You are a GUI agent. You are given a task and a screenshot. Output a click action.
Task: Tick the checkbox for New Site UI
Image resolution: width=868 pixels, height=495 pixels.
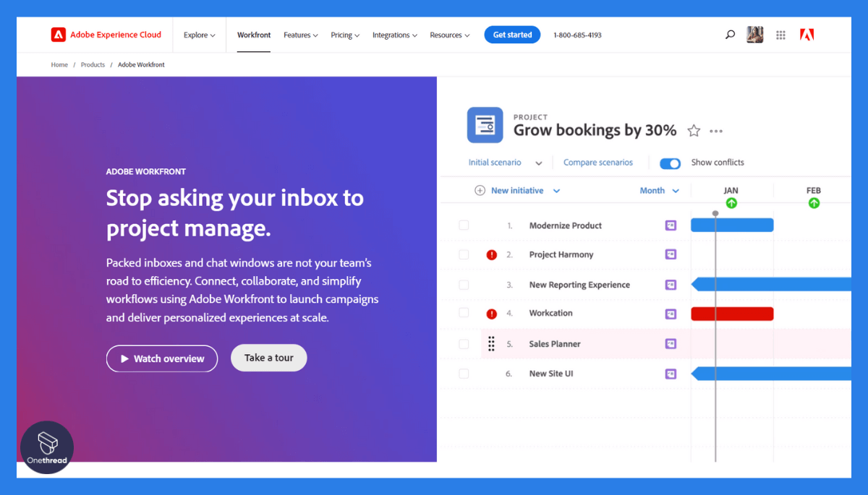(464, 374)
